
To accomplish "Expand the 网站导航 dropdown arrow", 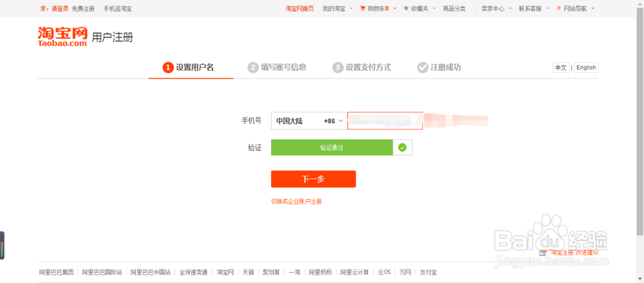I will (x=592, y=8).
